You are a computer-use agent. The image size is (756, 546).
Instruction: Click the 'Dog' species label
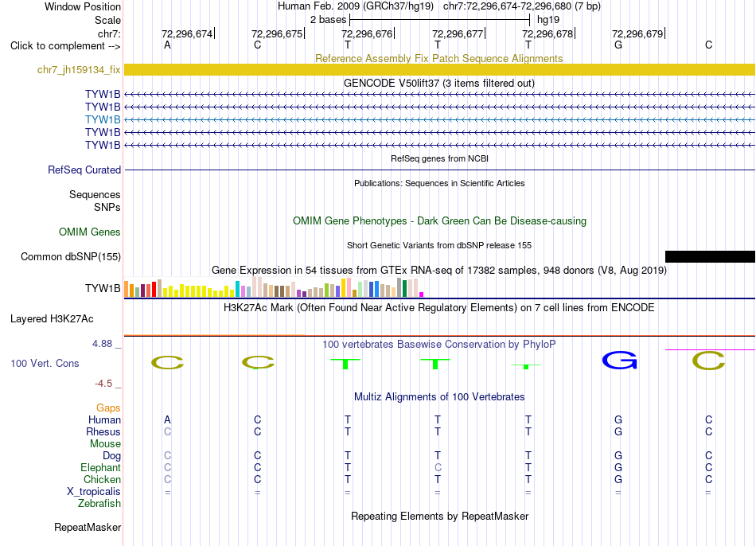click(x=111, y=456)
